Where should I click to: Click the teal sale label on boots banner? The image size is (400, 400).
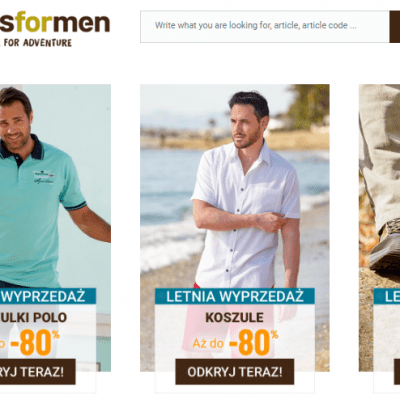tap(387, 296)
